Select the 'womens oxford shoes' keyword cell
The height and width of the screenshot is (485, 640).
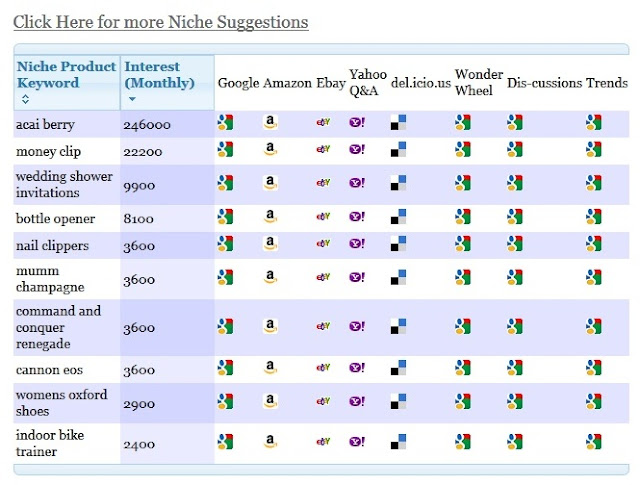(x=67, y=403)
